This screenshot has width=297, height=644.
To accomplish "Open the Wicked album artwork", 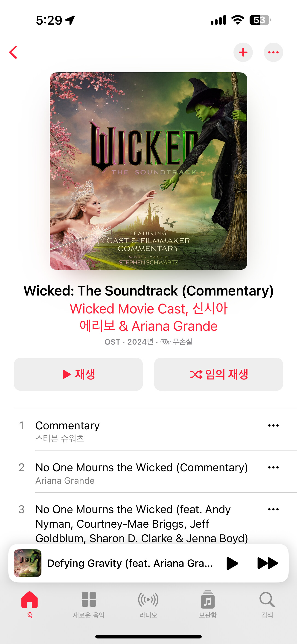I will pyautogui.click(x=148, y=171).
